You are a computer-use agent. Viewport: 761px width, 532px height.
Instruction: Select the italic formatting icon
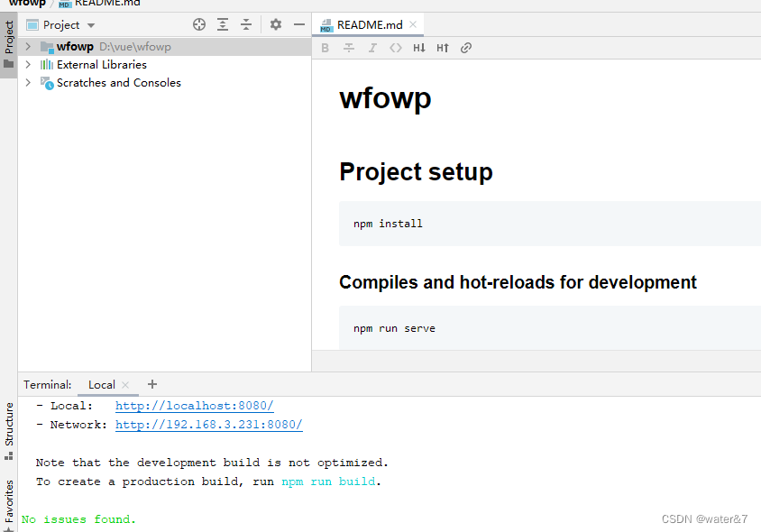(x=372, y=47)
